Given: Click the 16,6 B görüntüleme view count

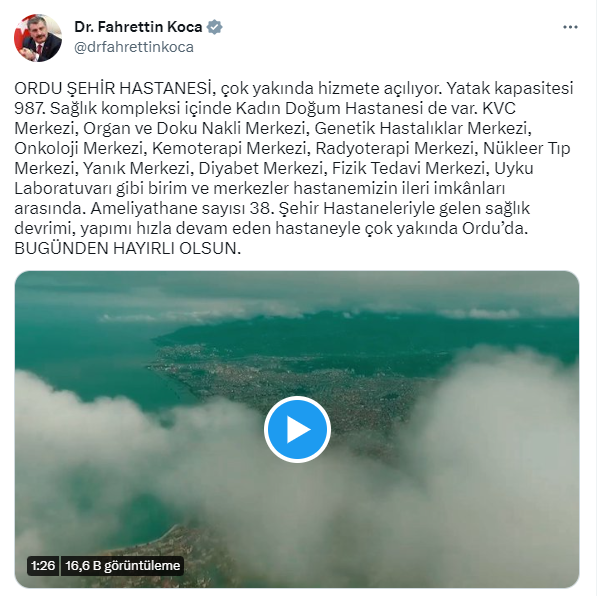Looking at the screenshot, I should pyautogui.click(x=122, y=566).
